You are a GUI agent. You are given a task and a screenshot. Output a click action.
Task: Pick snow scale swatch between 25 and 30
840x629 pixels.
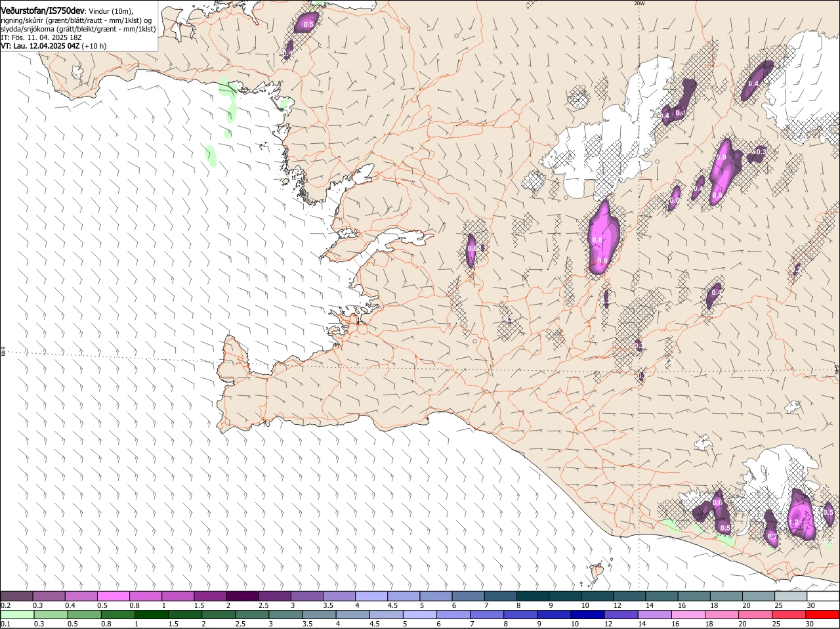[791, 596]
